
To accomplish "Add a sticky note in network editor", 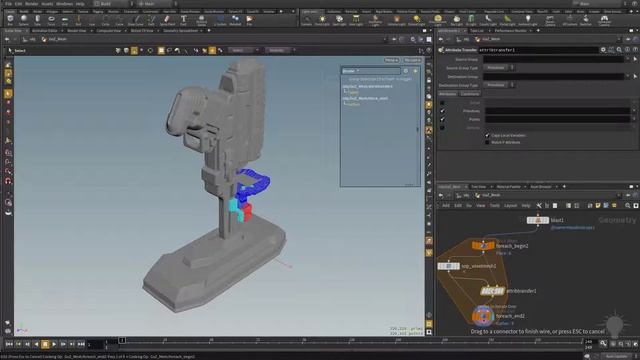I will (x=598, y=206).
